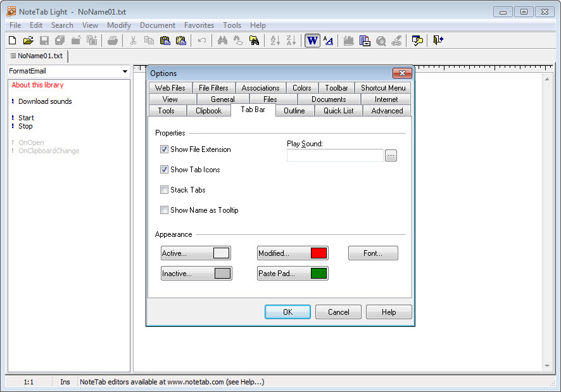The image size is (561, 392).
Task: Switch to the General tab
Action: tap(222, 99)
